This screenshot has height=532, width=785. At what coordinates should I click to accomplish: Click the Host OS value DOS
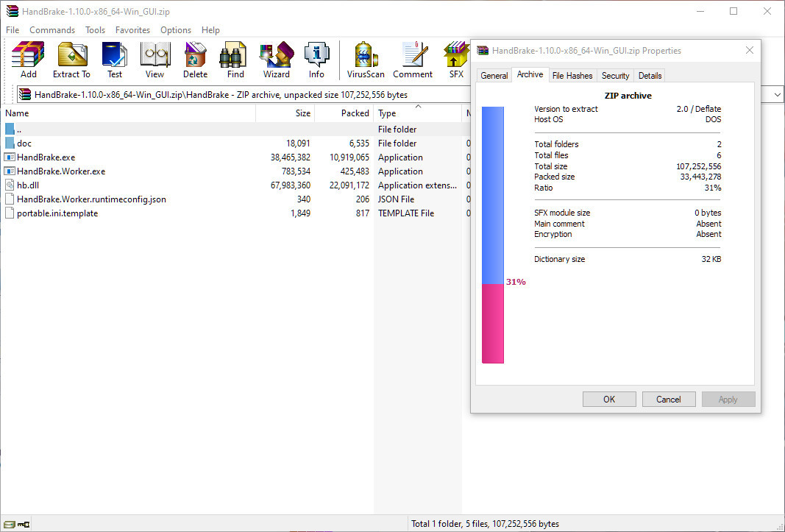click(x=713, y=119)
